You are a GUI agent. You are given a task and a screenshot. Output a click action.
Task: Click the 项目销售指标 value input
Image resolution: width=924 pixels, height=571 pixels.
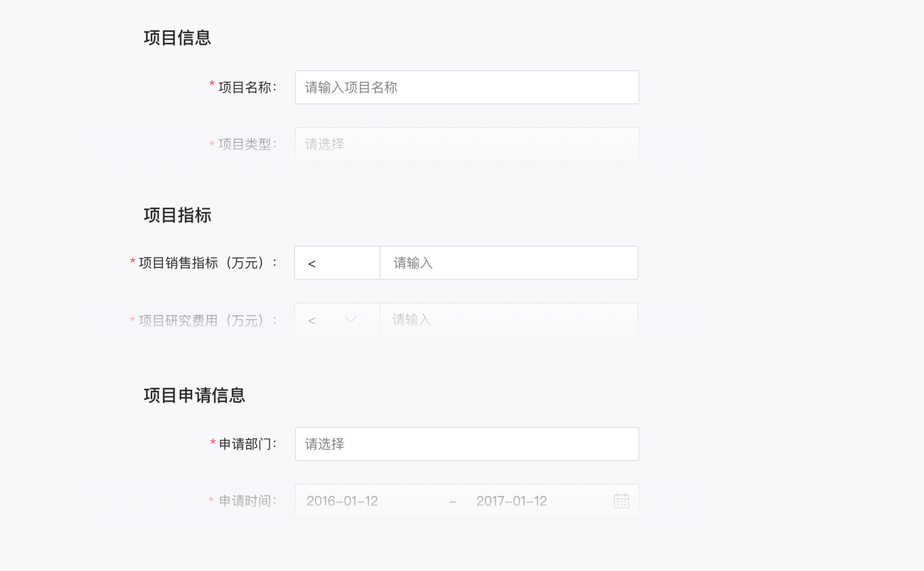[x=508, y=263]
